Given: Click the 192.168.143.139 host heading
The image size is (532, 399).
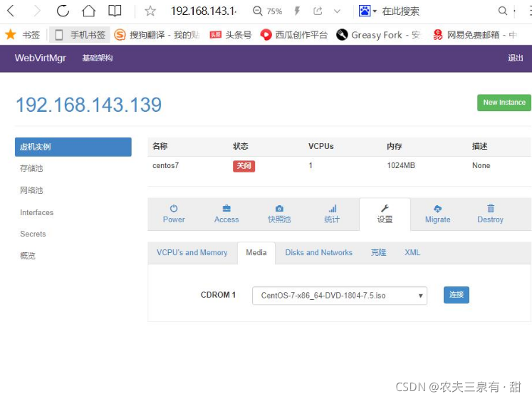Looking at the screenshot, I should click(x=89, y=105).
